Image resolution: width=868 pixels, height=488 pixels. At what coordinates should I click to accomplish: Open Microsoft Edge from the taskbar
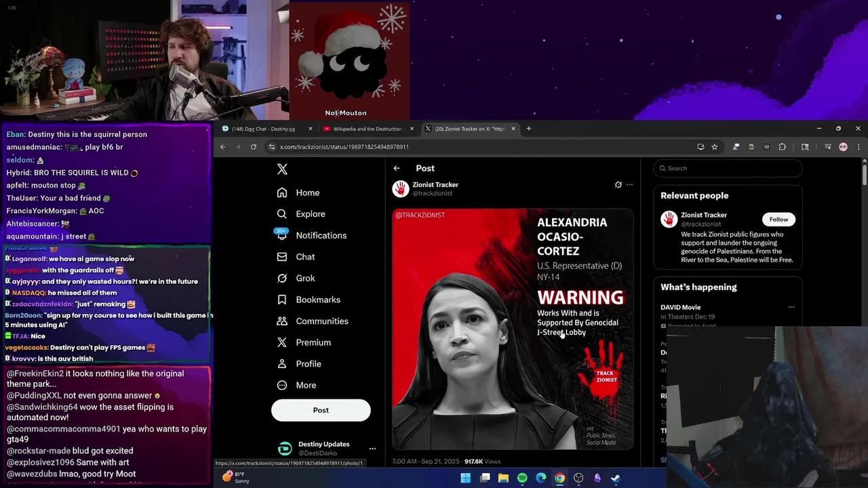click(541, 478)
